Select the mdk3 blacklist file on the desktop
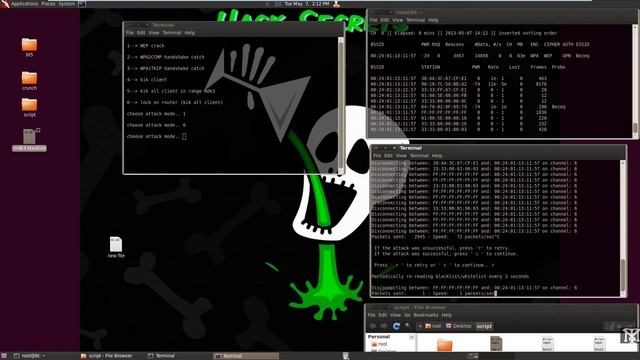 coord(29,139)
